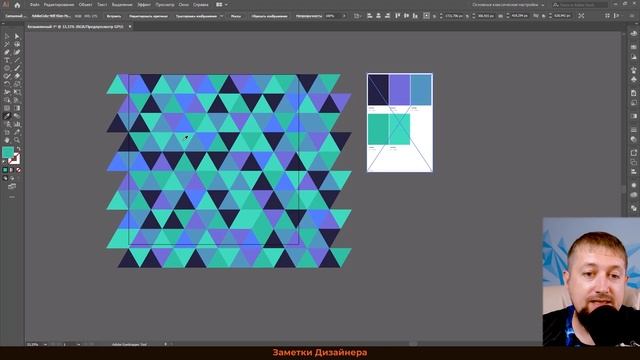Select the Zoom magnifier tool
Image resolution: width=640 pixels, height=360 pixels.
pyautogui.click(x=17, y=140)
